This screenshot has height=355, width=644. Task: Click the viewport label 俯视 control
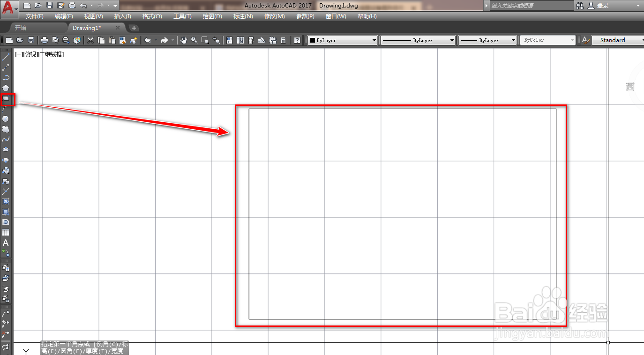30,54
